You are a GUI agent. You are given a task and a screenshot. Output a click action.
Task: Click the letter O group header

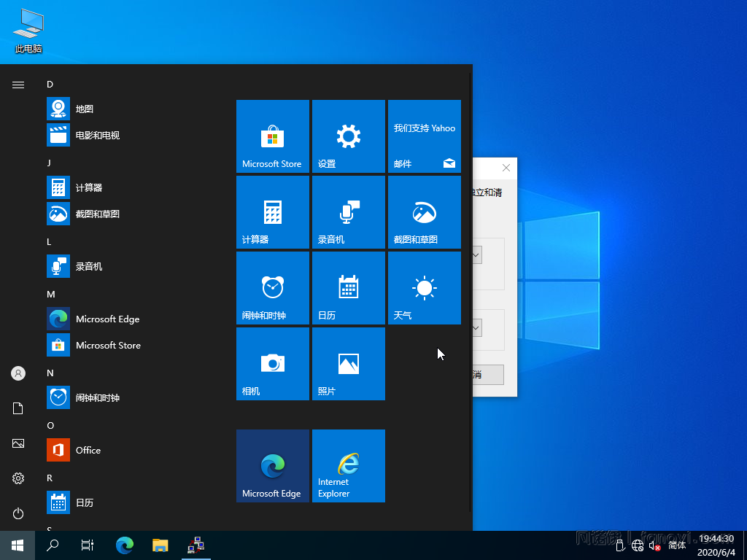point(50,425)
